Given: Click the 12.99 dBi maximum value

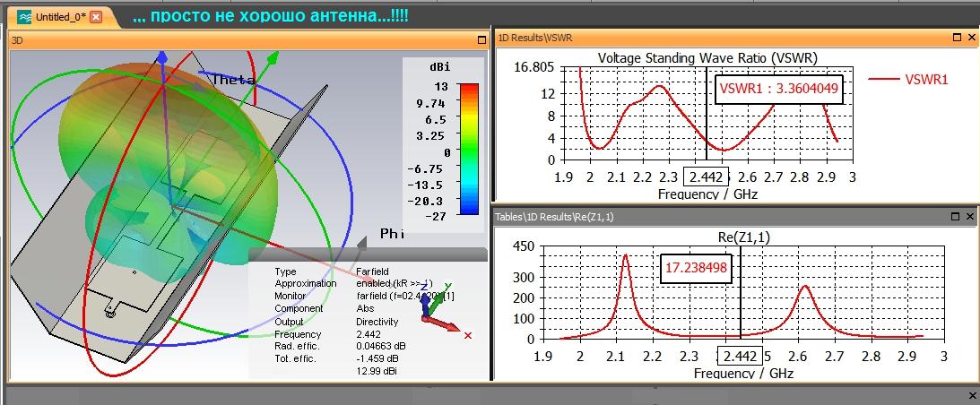Looking at the screenshot, I should click(x=377, y=371).
